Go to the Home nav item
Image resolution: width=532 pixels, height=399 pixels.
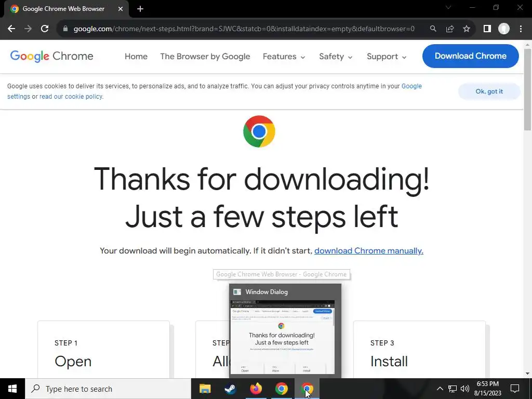point(136,56)
